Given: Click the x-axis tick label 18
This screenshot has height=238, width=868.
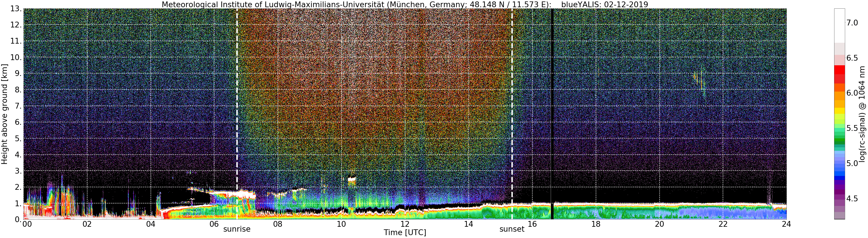Looking at the screenshot, I should click(596, 224).
